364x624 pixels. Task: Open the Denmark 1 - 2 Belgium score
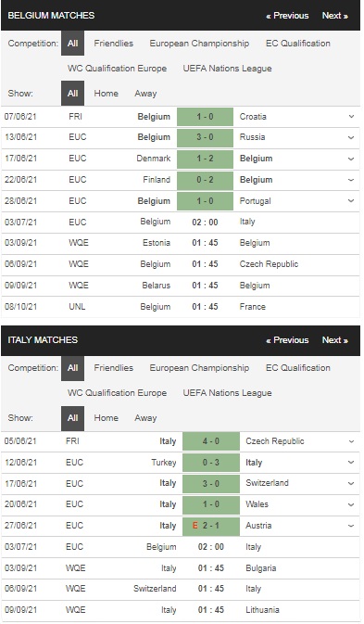click(205, 159)
